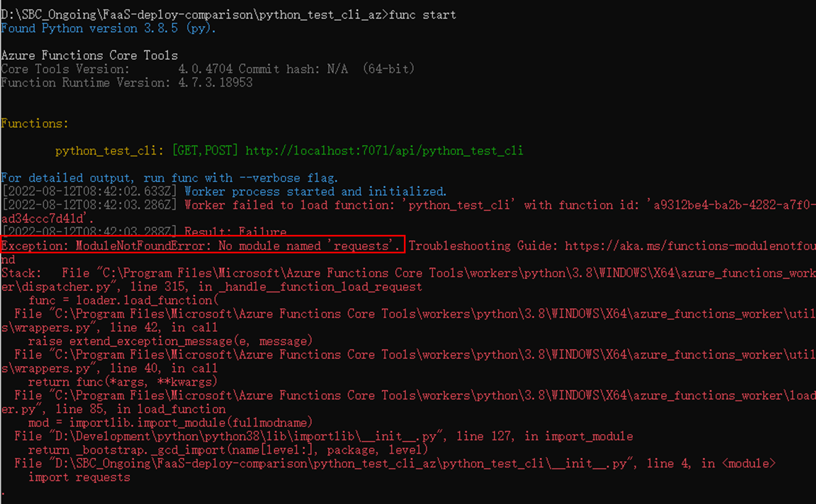
Task: Open the localhost:7071 python_test_cli URL
Action: tap(384, 151)
